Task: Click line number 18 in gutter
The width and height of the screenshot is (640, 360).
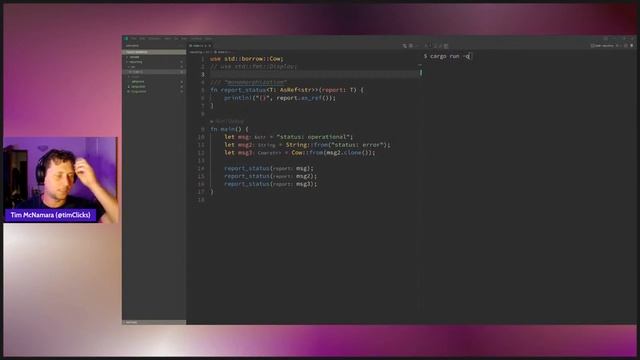Action: (201, 200)
